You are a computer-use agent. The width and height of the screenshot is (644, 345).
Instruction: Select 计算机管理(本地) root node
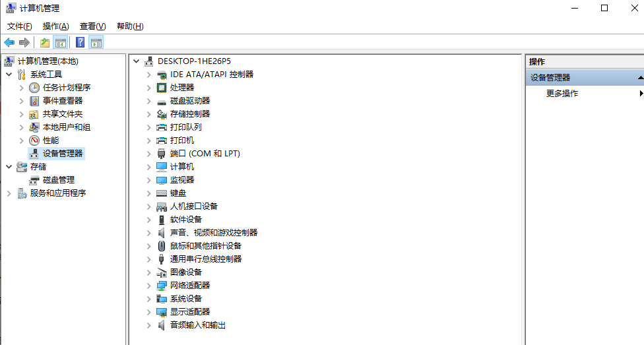coord(48,61)
